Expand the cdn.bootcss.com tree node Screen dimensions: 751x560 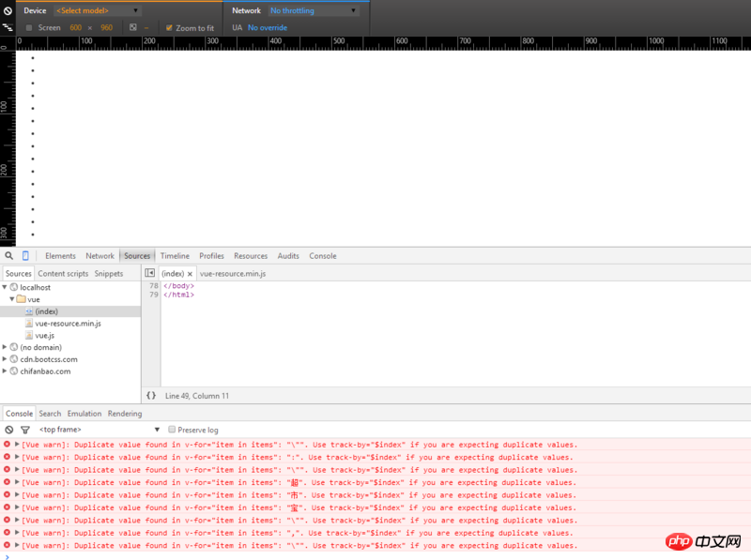(5, 358)
